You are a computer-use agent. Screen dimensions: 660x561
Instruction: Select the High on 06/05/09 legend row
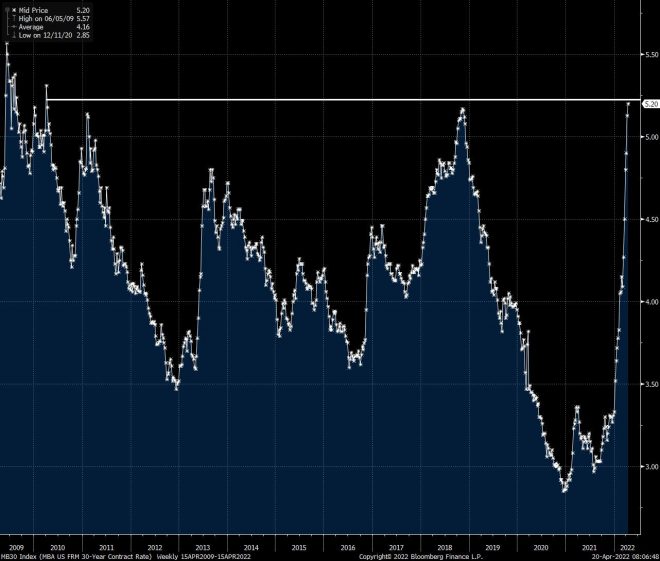click(x=50, y=19)
